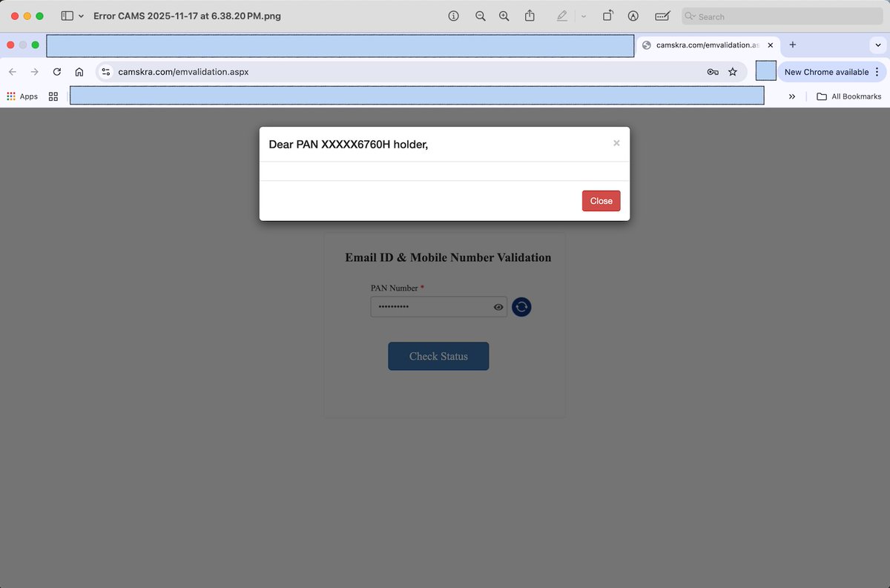890x588 pixels.
Task: Click the Check Status button
Action: pyautogui.click(x=438, y=356)
